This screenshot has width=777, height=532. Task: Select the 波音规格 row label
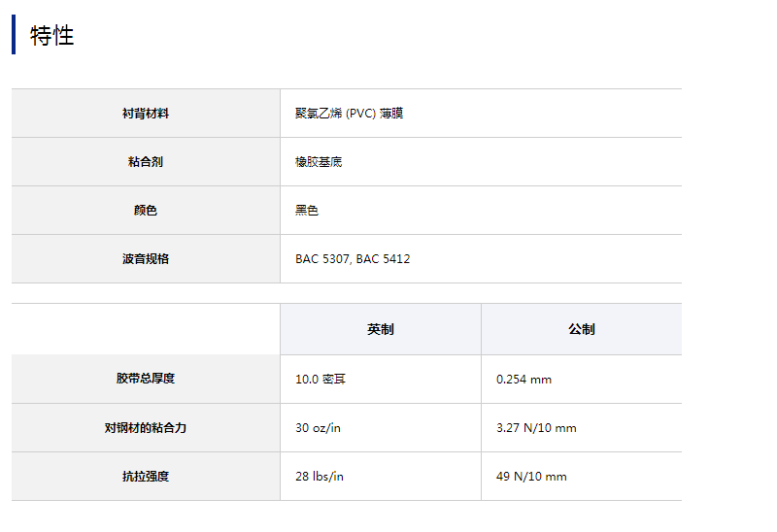146,259
